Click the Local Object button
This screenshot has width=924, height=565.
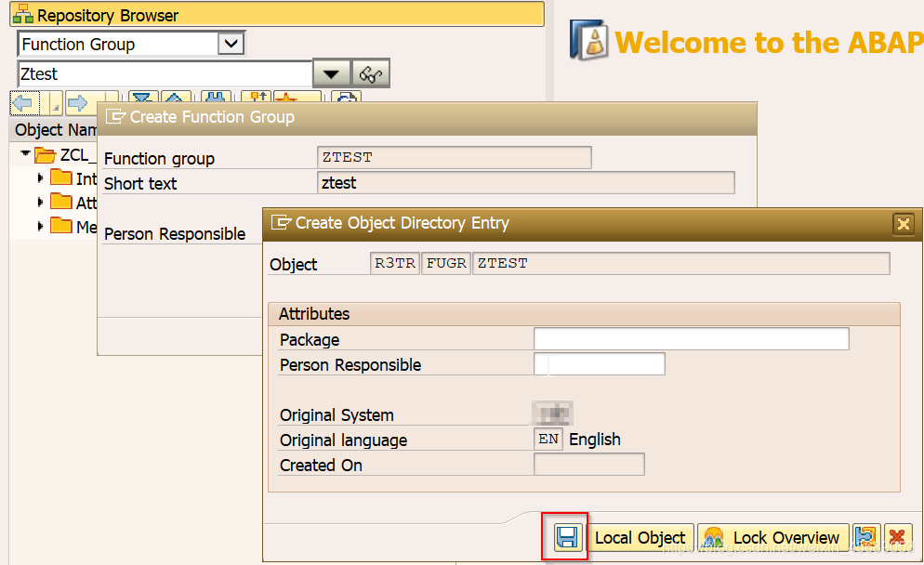[x=640, y=537]
